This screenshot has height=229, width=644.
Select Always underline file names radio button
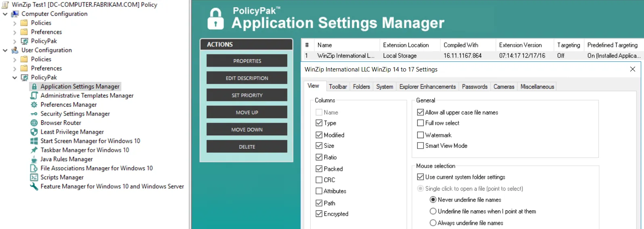pyautogui.click(x=433, y=223)
